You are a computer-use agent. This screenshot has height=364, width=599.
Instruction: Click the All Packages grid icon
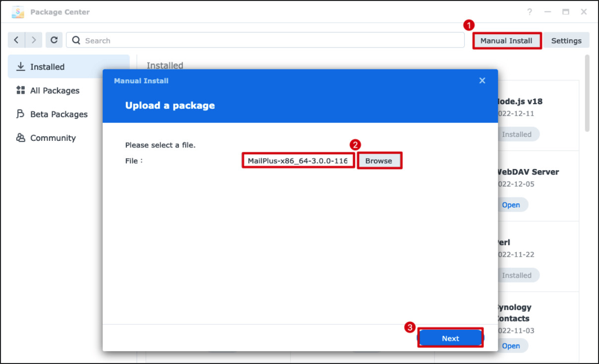coord(21,90)
